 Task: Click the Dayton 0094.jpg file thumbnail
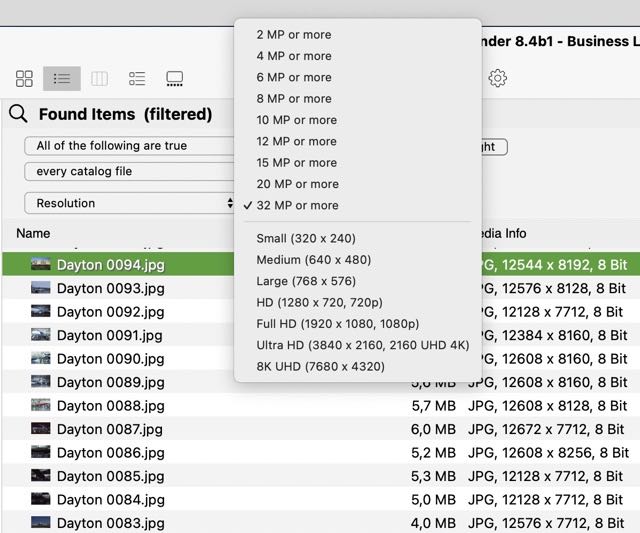[40, 265]
